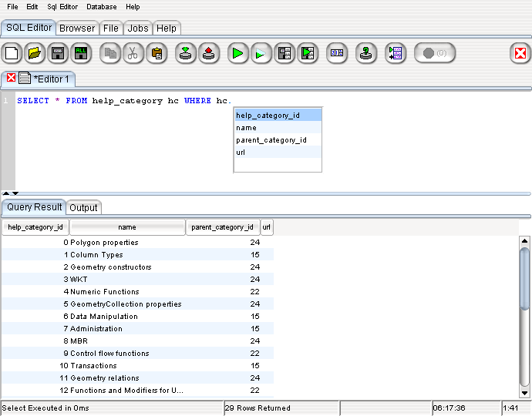Close the Editor 1 tab using red X
This screenshot has width=532, height=416.
click(x=12, y=78)
